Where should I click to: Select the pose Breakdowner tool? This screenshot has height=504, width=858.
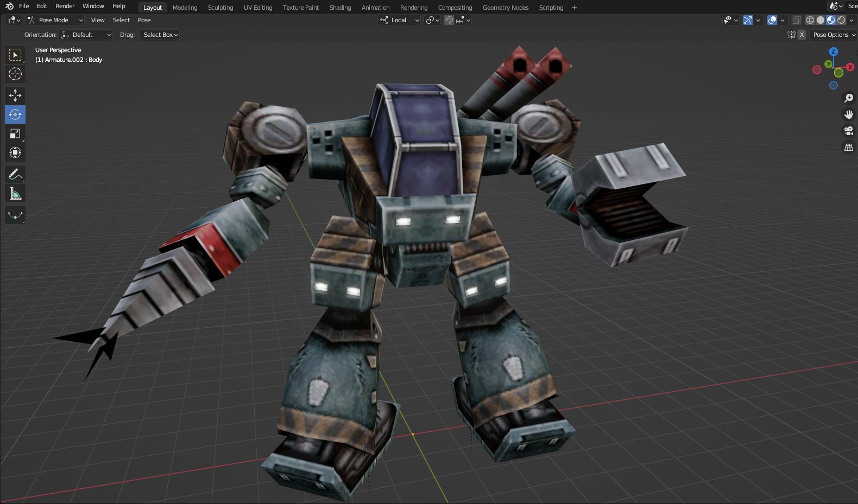15,215
